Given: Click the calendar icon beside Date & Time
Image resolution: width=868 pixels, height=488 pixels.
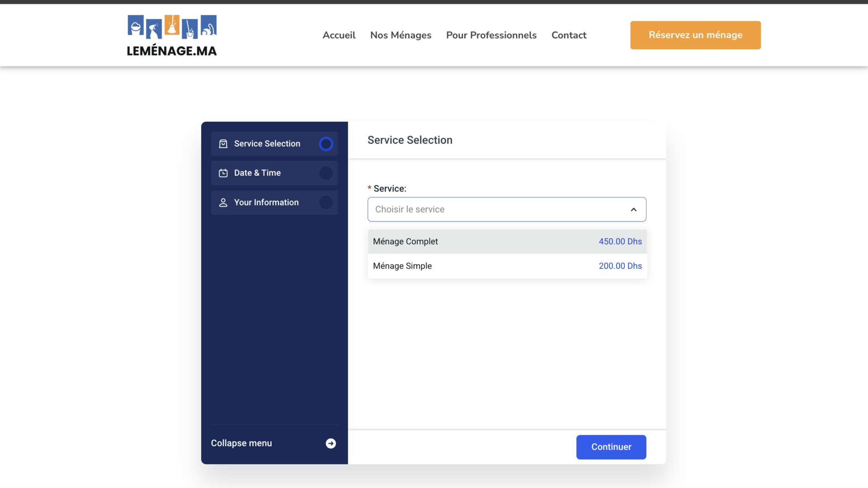Looking at the screenshot, I should pyautogui.click(x=223, y=173).
